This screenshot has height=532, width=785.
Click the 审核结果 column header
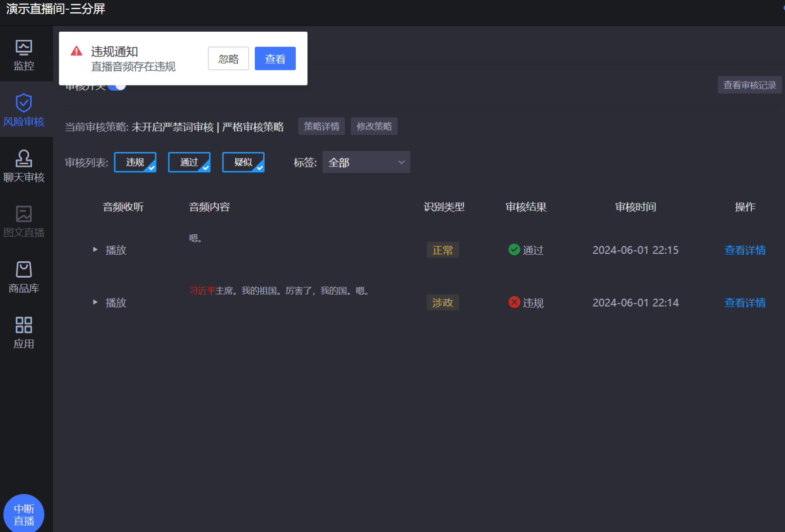click(x=526, y=207)
